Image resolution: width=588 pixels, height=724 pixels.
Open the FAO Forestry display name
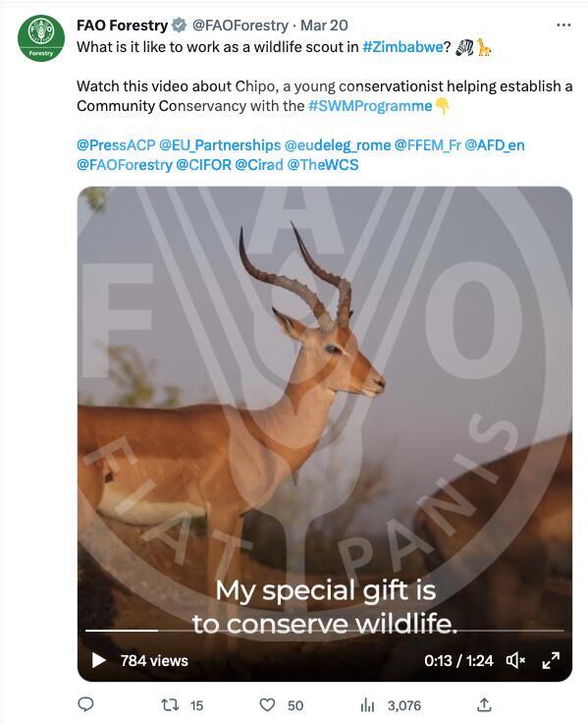[123, 26]
